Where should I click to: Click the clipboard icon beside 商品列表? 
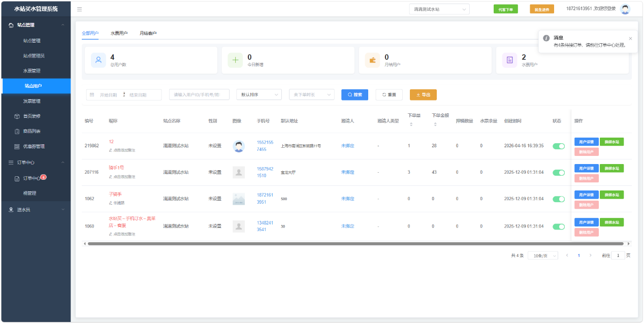point(17,131)
